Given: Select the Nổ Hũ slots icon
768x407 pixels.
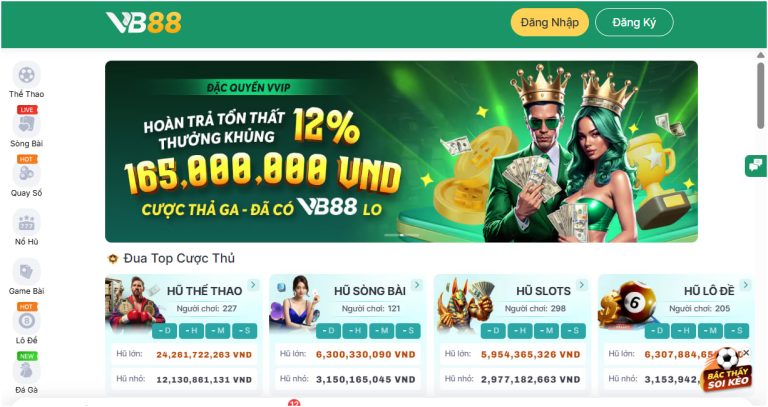Looking at the screenshot, I should coord(26,223).
